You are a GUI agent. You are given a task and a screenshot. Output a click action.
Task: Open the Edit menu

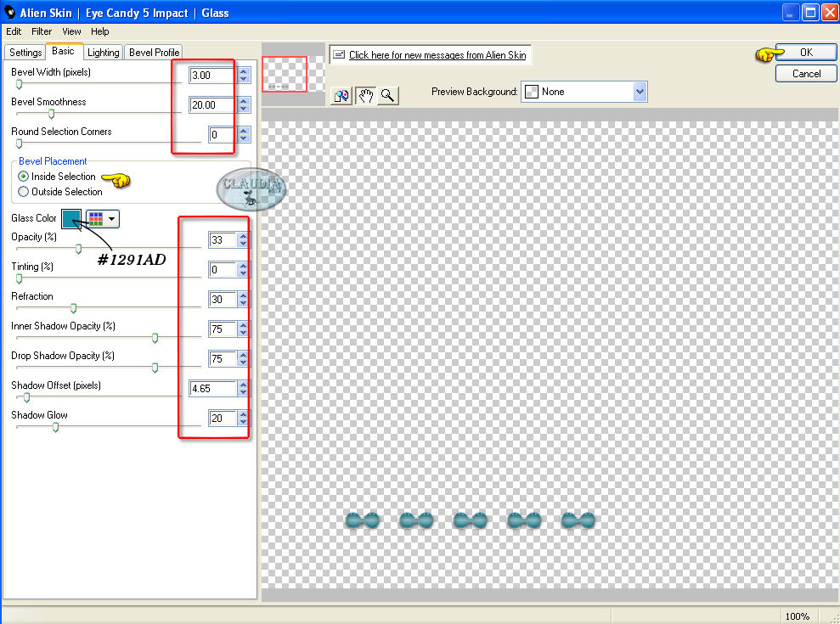click(14, 31)
